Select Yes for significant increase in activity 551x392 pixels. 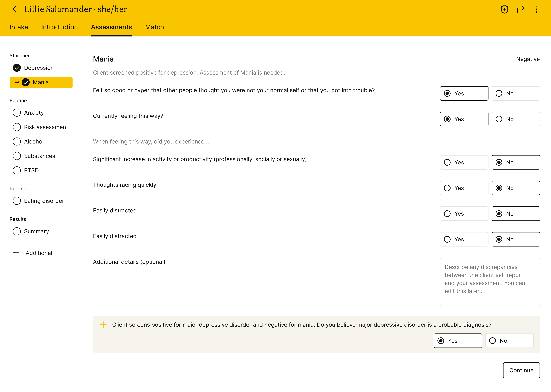pos(464,162)
